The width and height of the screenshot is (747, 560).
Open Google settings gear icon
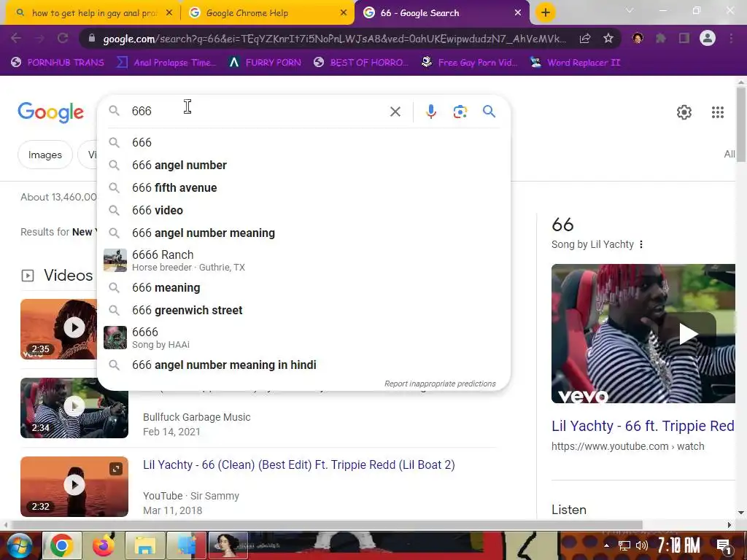pos(684,112)
